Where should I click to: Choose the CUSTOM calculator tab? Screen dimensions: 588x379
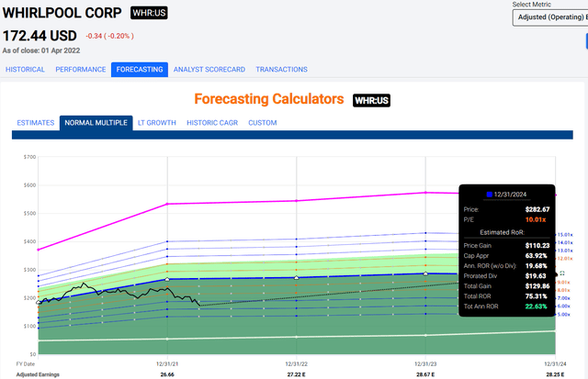pyautogui.click(x=263, y=123)
